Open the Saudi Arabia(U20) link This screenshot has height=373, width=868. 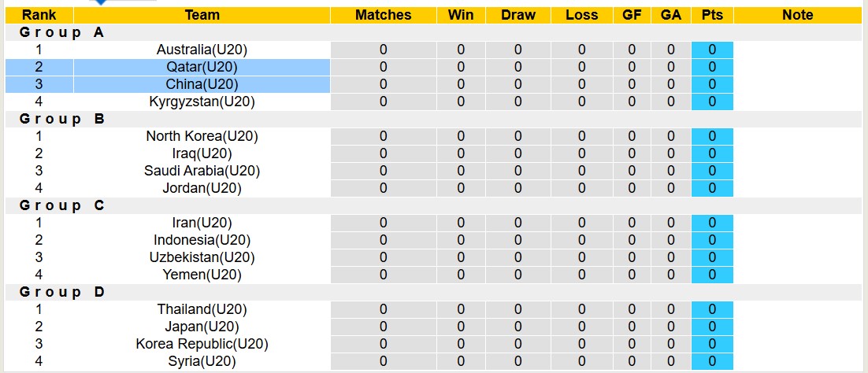(202, 171)
